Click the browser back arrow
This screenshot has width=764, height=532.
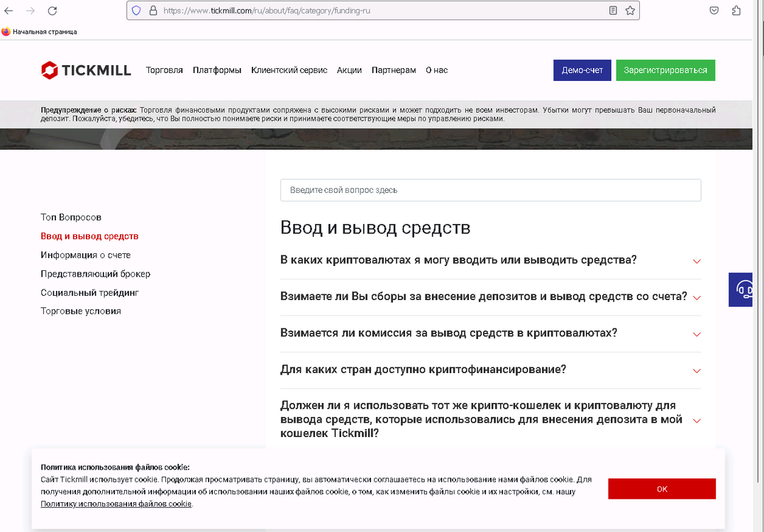pos(9,10)
